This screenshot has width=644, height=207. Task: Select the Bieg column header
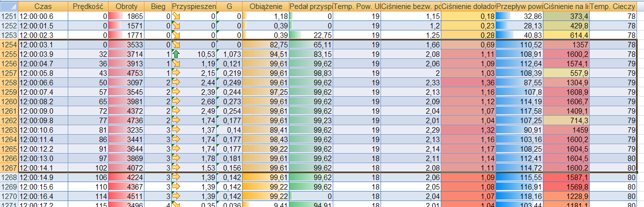(x=158, y=6)
